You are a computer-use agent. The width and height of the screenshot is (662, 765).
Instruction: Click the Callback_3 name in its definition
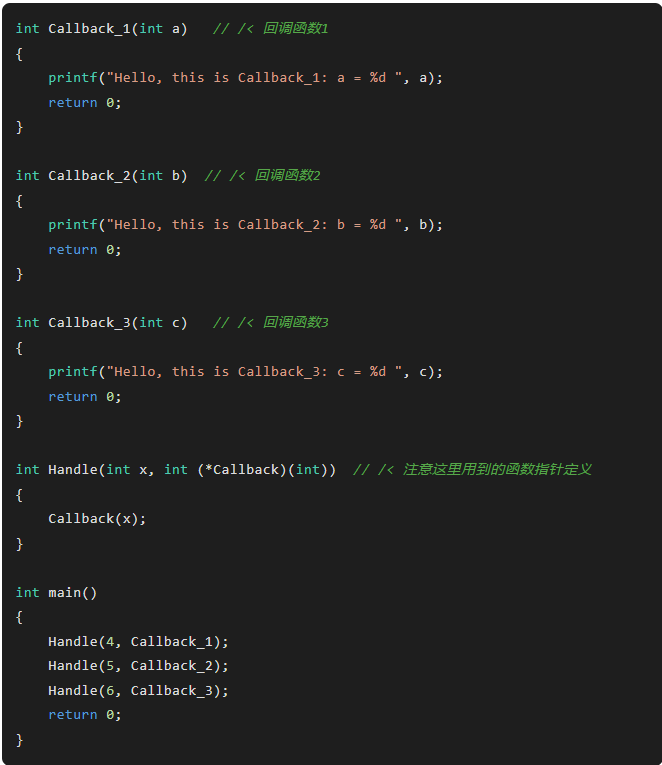89,322
